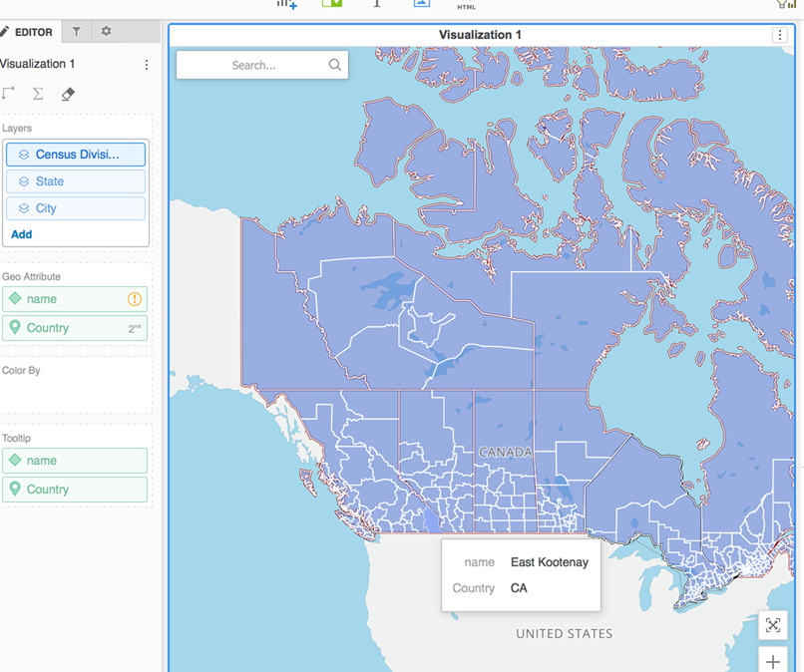Click the magnifier icon in map search
804x672 pixels.
pos(335,65)
